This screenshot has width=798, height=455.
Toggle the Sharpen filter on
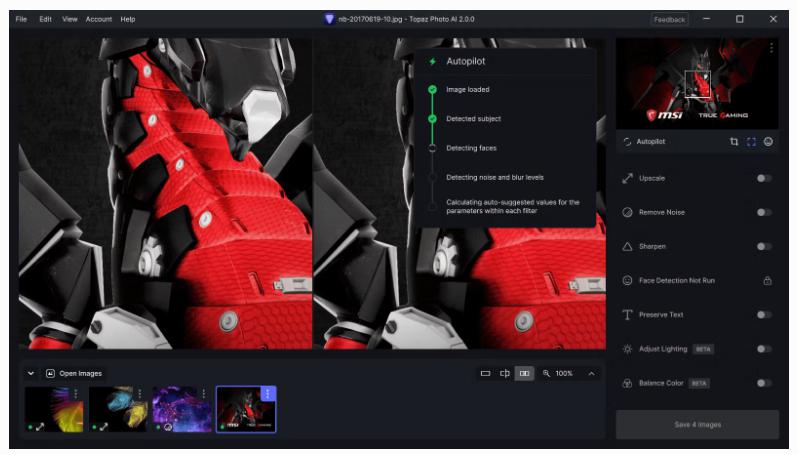coord(764,246)
